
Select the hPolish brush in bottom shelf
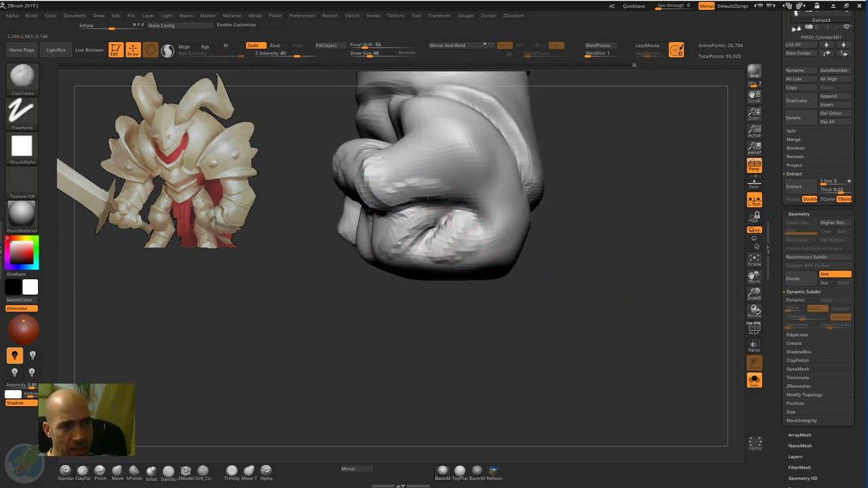point(134,470)
